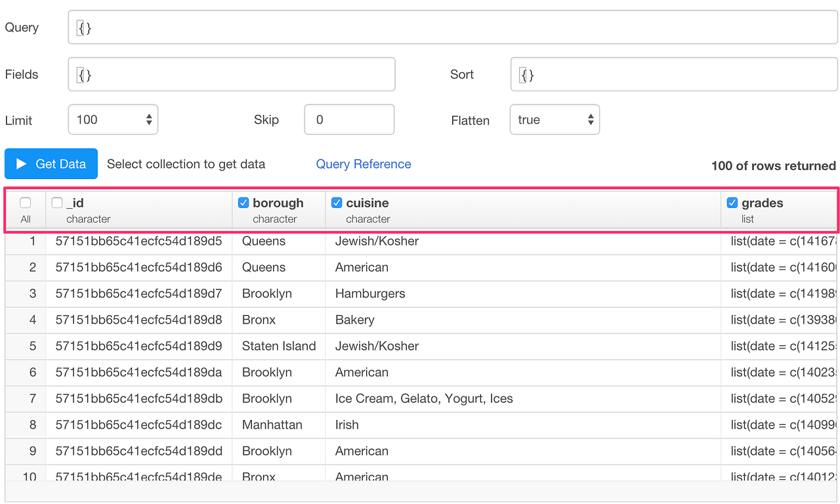Screen dimensions: 840x504
Task: Click the Limit stepper up arrow
Action: point(149,115)
